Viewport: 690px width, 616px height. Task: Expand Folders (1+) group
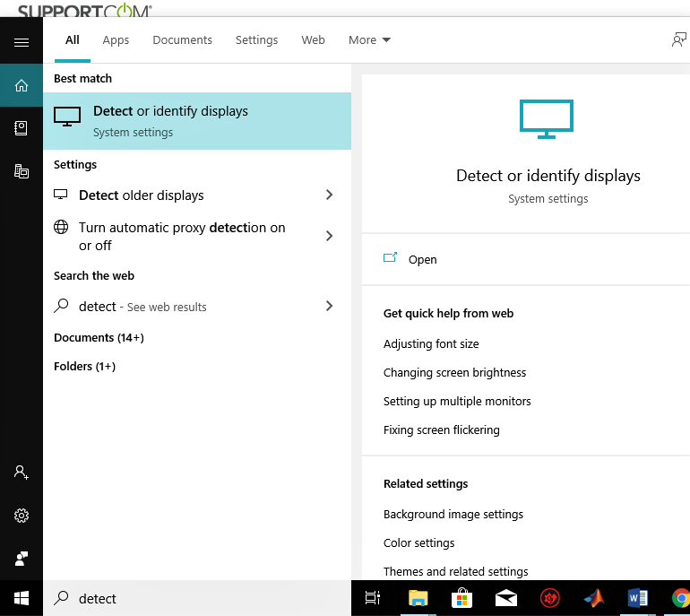(84, 367)
